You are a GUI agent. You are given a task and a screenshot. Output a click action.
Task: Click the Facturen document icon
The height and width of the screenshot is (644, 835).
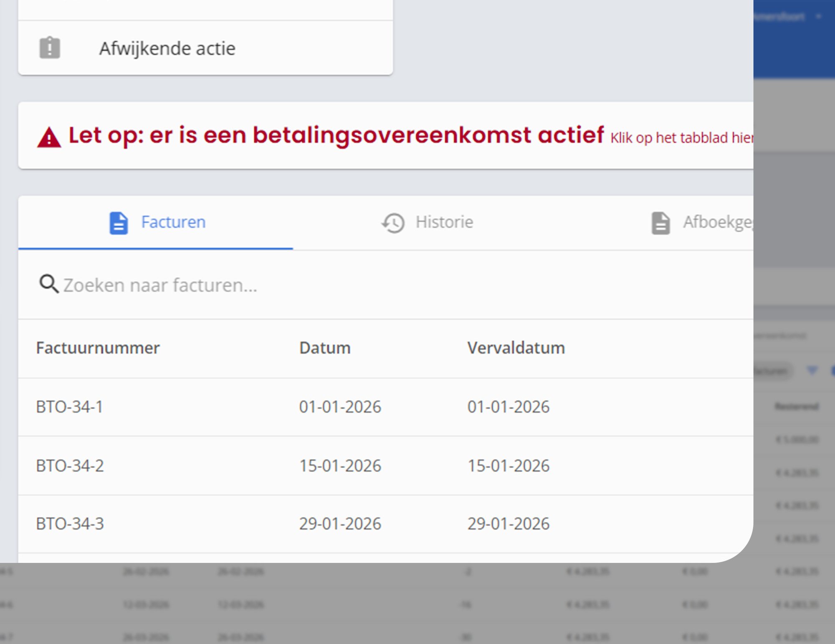[119, 223]
